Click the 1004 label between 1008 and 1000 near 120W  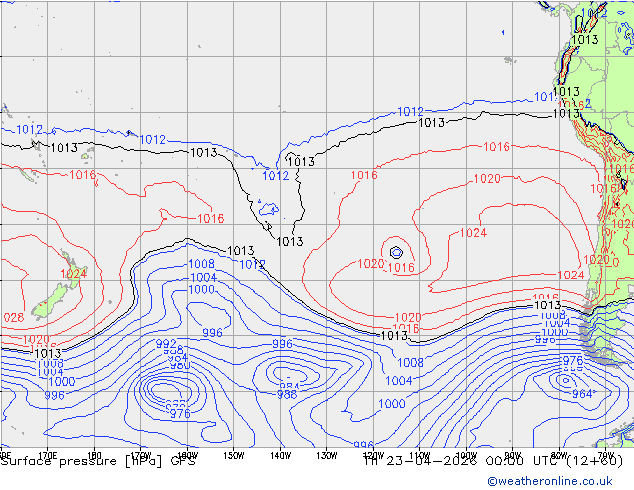[399, 380]
